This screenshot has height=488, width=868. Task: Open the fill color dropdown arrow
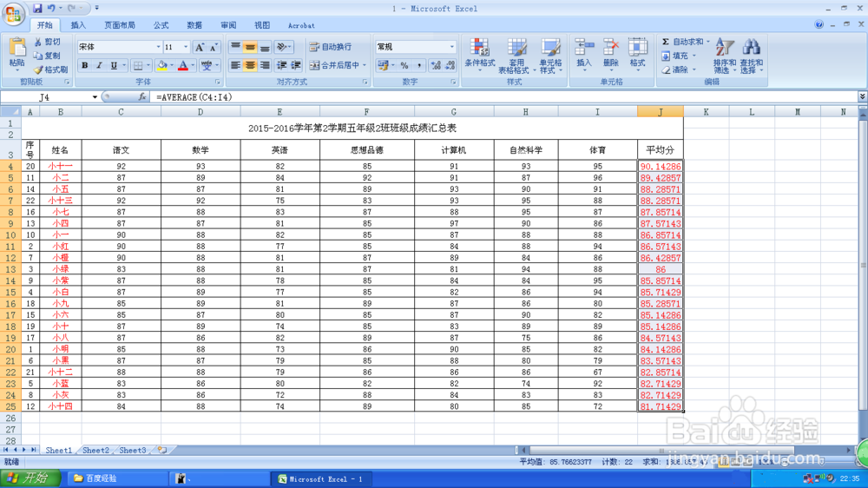coord(171,65)
